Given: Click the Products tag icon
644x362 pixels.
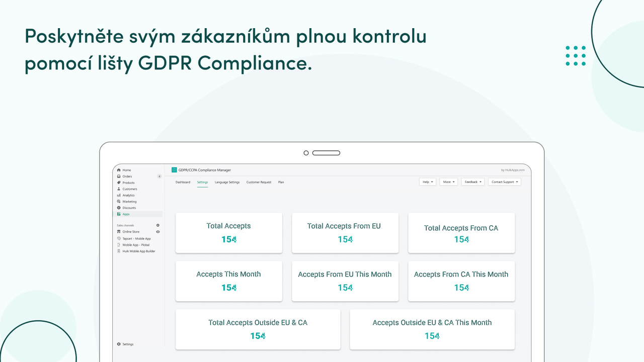Looking at the screenshot, I should [119, 183].
